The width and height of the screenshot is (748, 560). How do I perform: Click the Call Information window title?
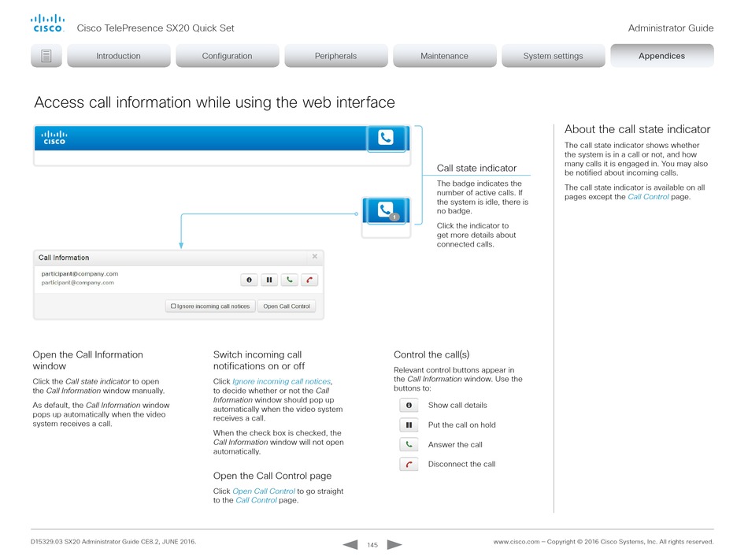coord(64,258)
